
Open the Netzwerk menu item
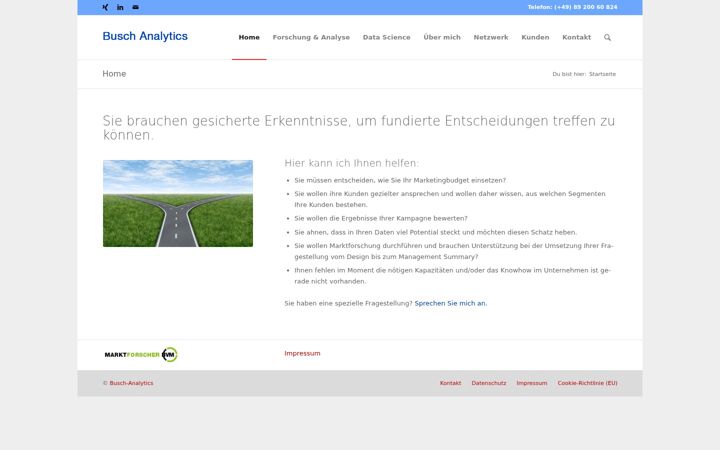[491, 38]
